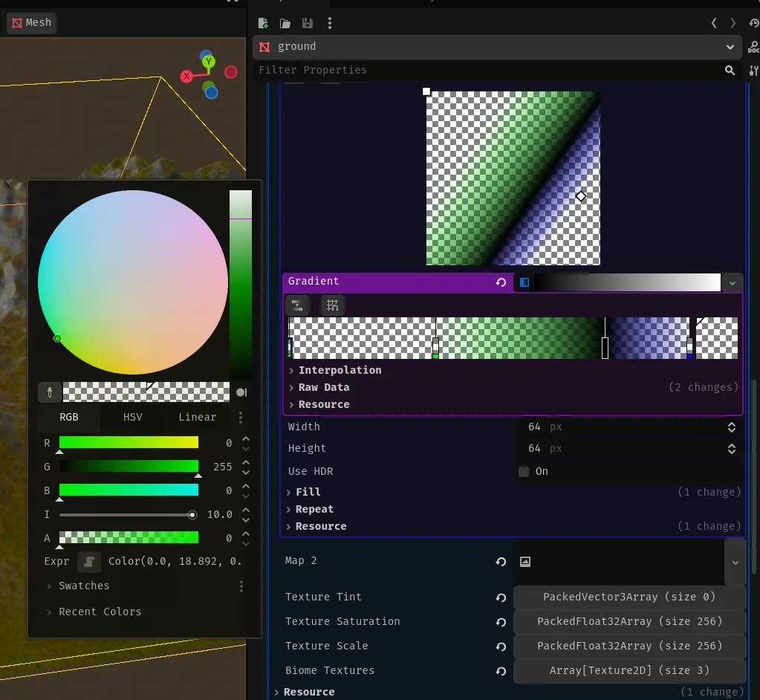Click the save resource floppy icon
The width and height of the screenshot is (760, 700).
pyautogui.click(x=307, y=23)
